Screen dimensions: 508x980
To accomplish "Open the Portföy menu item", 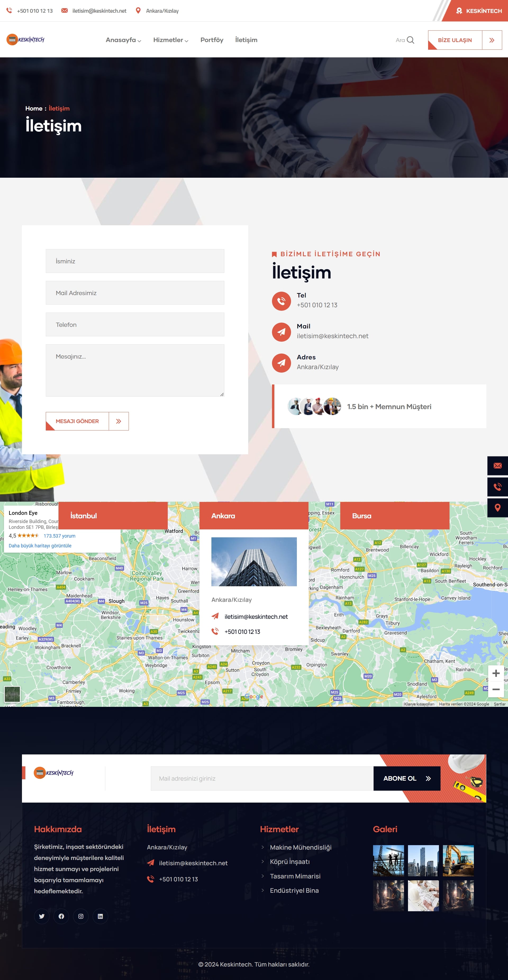I will tap(212, 40).
